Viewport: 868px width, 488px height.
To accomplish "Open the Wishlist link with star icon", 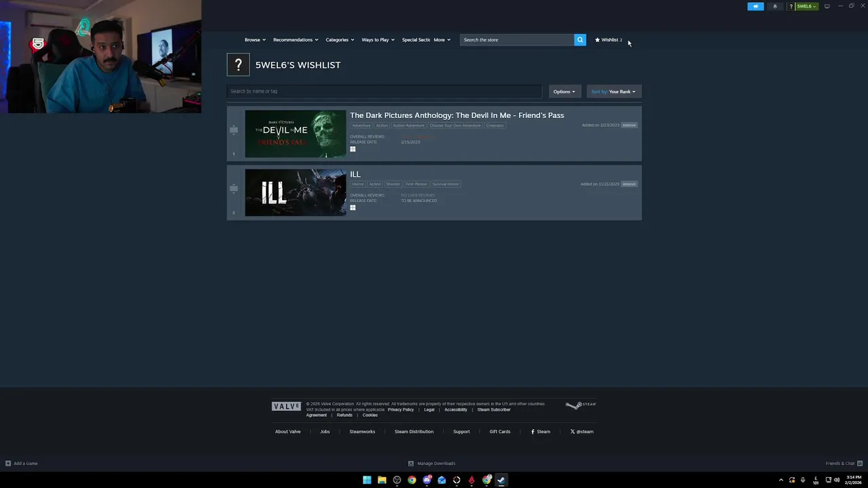I will tap(608, 40).
